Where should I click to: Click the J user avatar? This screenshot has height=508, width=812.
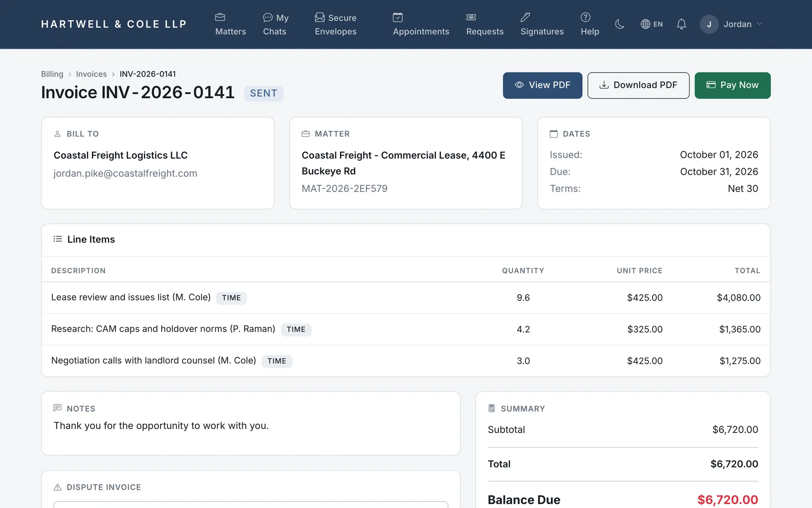pos(709,24)
